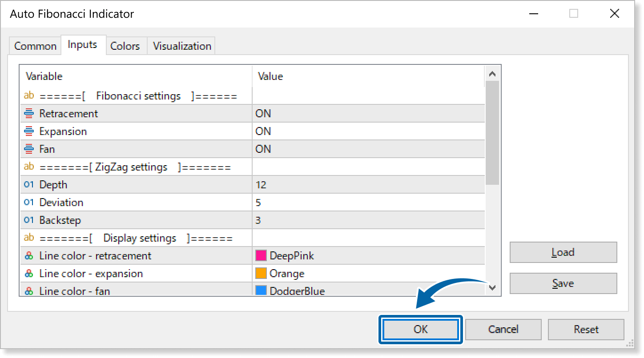Screen dimensions: 644x358
Task: Select the Deviation variable name
Action: 61,203
